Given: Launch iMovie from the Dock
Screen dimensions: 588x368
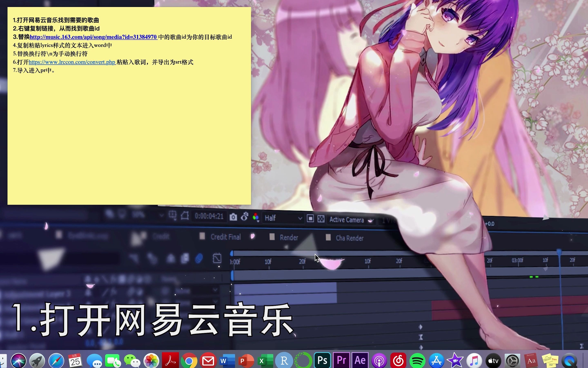Looking at the screenshot, I should click(455, 360).
